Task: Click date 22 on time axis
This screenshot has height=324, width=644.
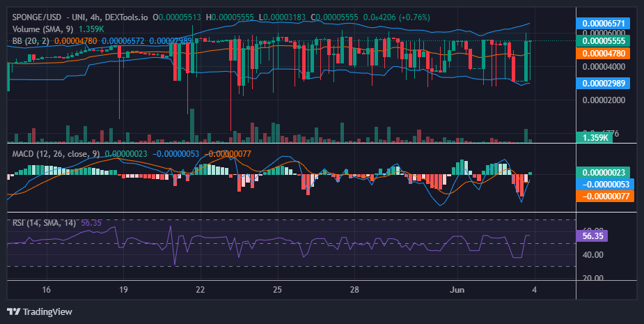Action: pyautogui.click(x=200, y=290)
